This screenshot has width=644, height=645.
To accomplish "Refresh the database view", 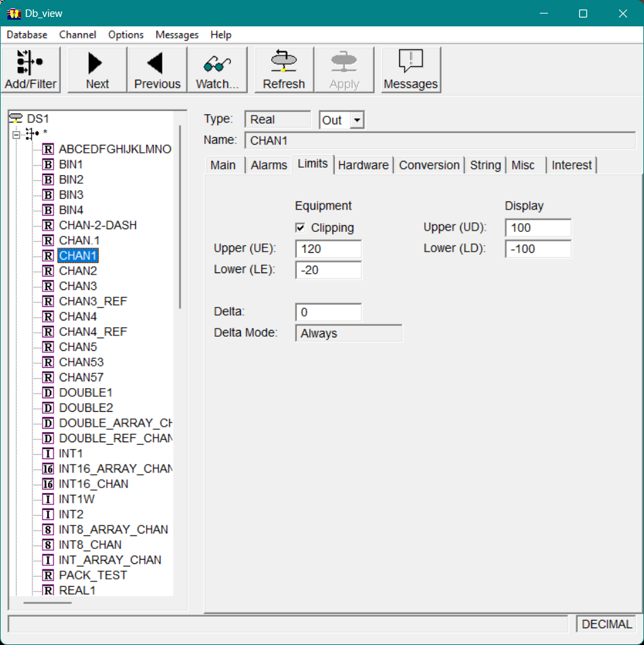I will point(283,63).
